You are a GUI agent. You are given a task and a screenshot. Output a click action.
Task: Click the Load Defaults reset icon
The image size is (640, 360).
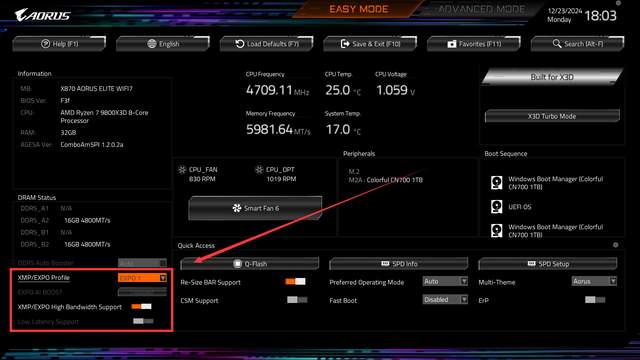[240, 44]
